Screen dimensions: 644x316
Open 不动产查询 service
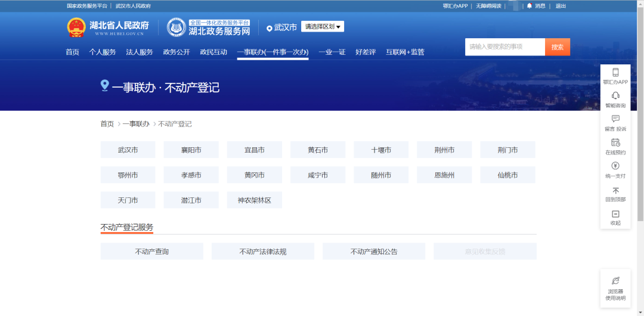click(x=152, y=252)
